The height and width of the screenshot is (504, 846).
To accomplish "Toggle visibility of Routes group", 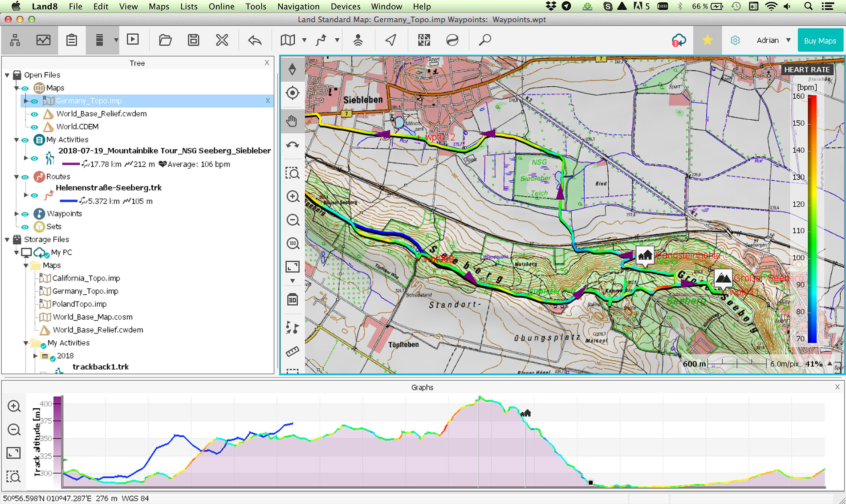I will pos(25,177).
